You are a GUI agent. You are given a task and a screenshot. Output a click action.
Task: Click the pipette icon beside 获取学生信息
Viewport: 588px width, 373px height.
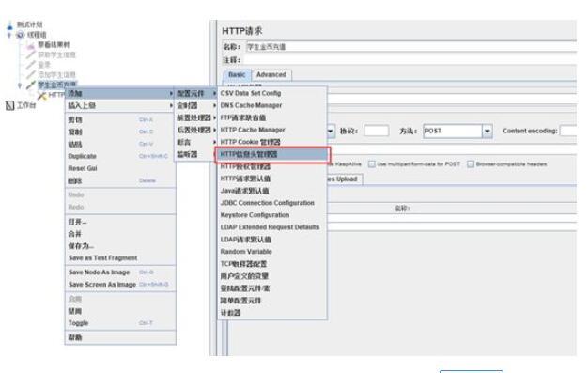click(30, 54)
